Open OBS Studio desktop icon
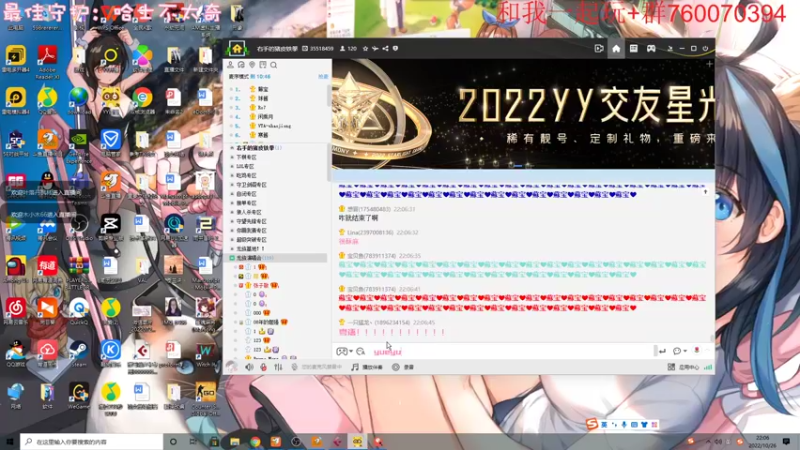Viewport: 800px width, 450px height. pyautogui.click(x=79, y=228)
